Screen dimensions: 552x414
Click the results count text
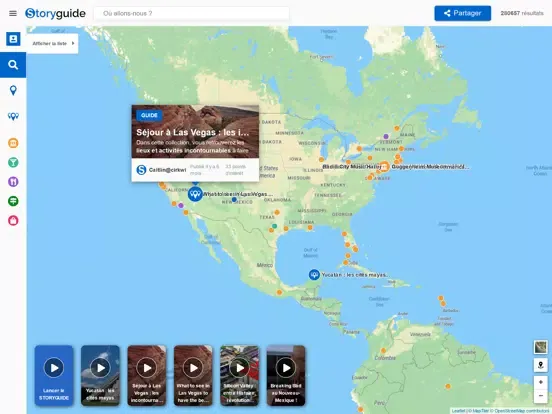[522, 13]
